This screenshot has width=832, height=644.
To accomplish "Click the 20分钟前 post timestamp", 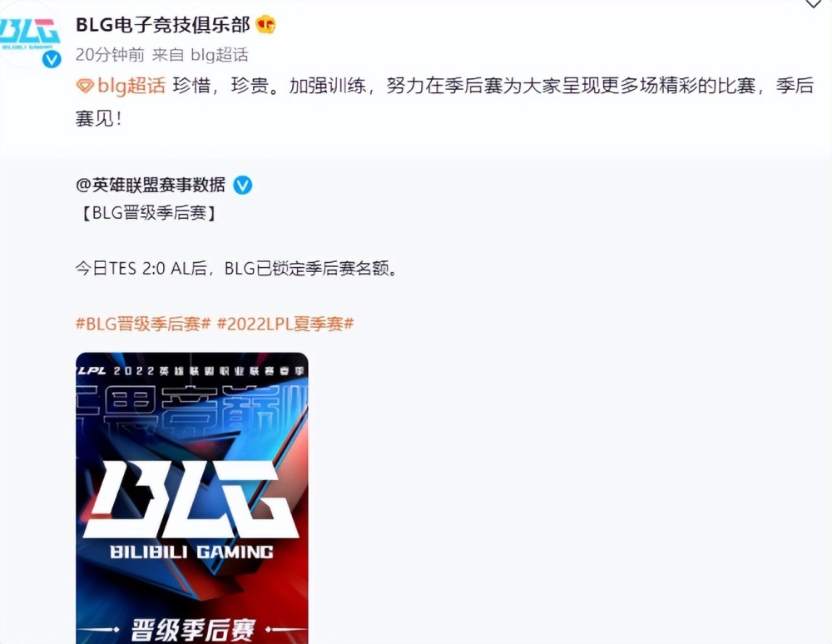I will click(110, 55).
